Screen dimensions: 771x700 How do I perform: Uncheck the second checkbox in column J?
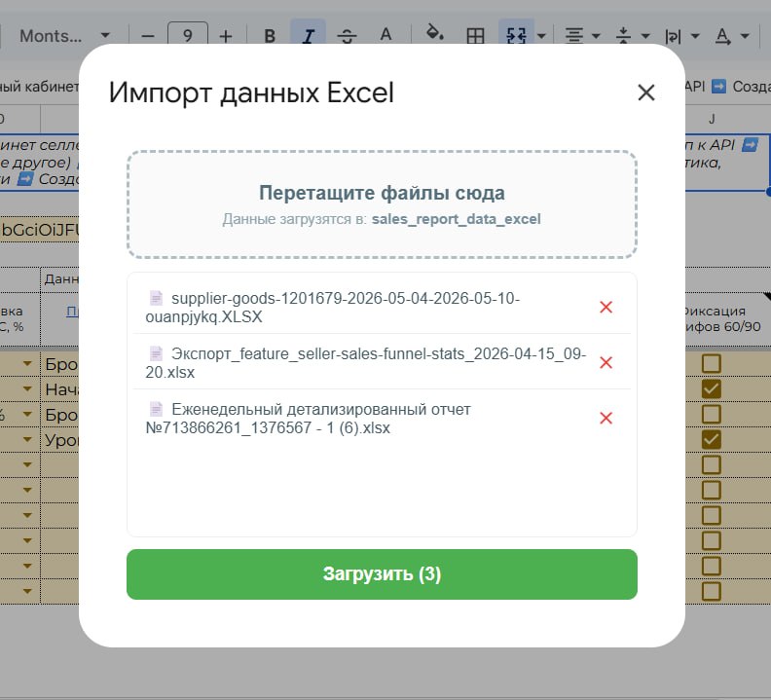tap(711, 388)
